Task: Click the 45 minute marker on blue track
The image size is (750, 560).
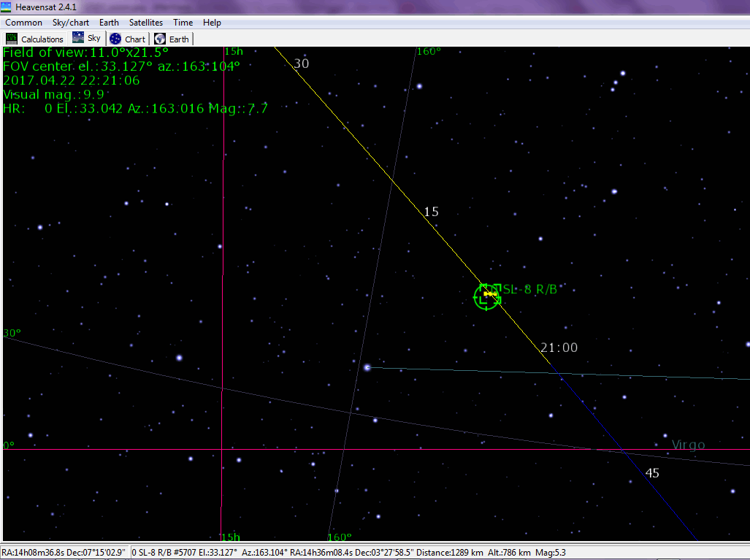Action: click(x=652, y=473)
